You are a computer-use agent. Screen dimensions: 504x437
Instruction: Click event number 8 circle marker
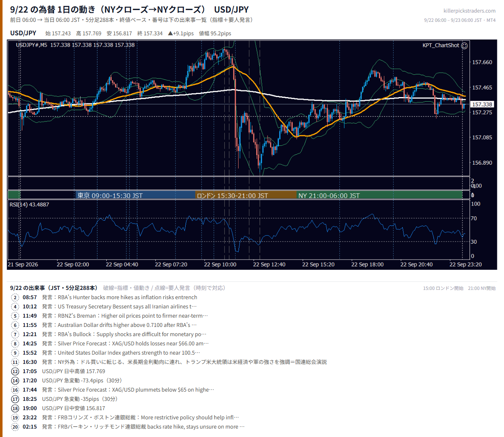[15, 344]
